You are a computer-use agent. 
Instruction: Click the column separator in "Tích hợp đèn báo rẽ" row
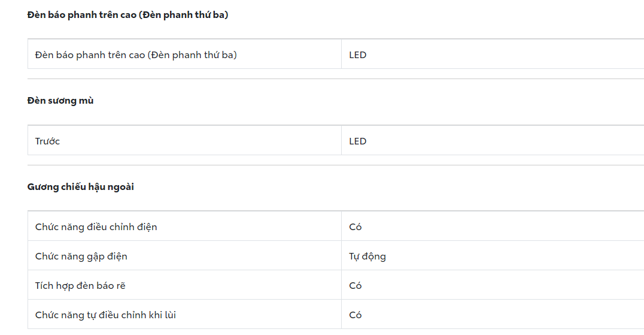point(341,286)
